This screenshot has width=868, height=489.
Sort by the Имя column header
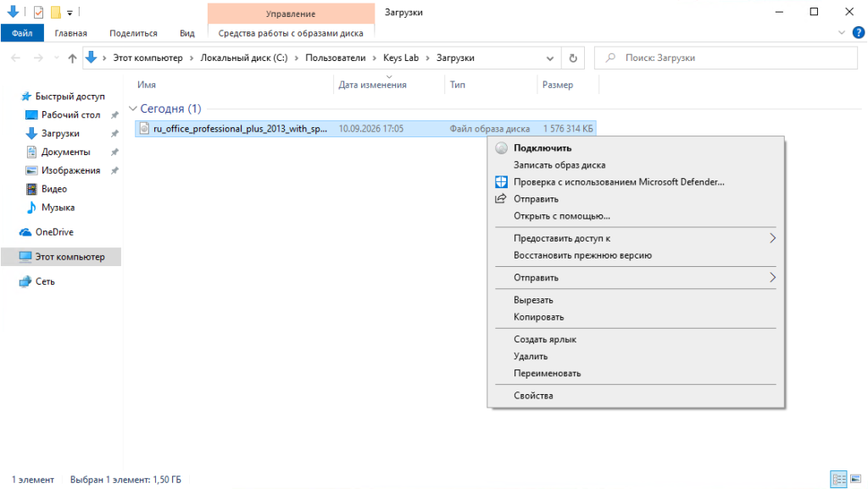(147, 85)
